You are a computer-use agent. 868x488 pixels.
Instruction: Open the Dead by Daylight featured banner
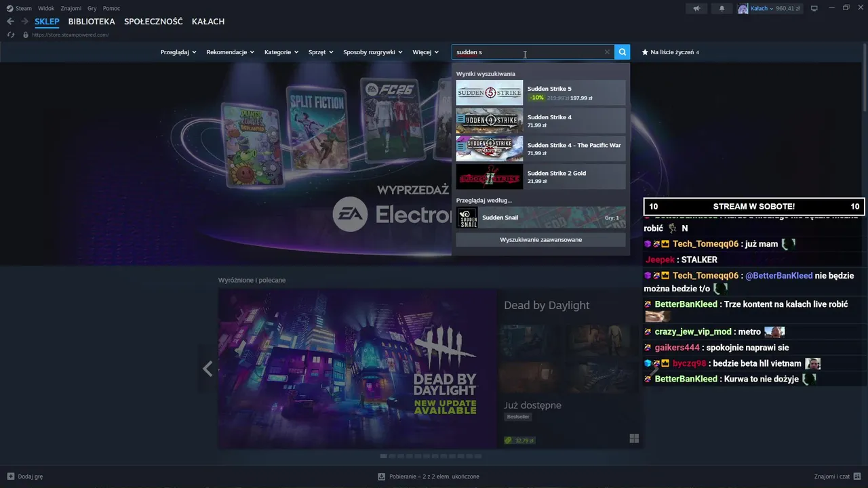[x=357, y=369]
